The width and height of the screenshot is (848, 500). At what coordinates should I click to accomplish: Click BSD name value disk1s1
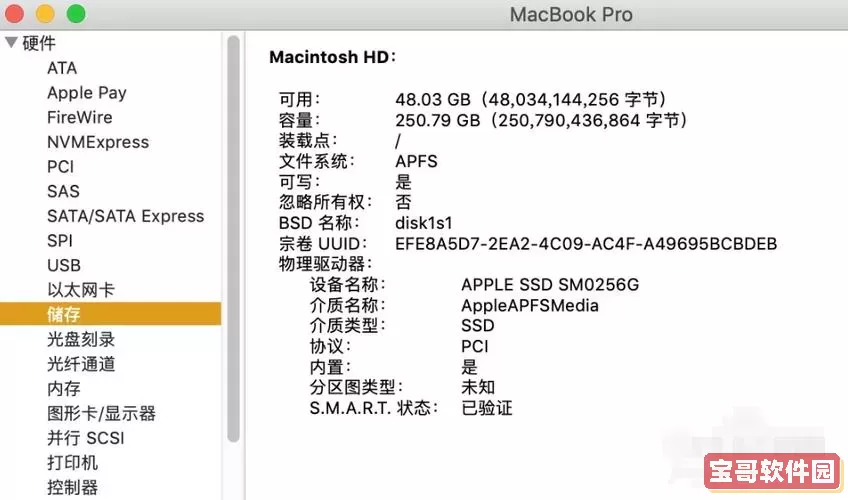point(423,223)
